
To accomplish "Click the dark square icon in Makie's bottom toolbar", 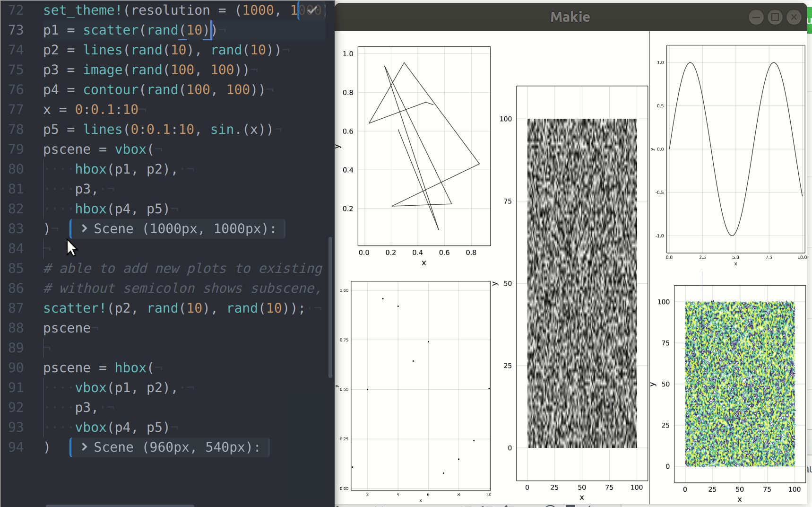I will point(570,506).
